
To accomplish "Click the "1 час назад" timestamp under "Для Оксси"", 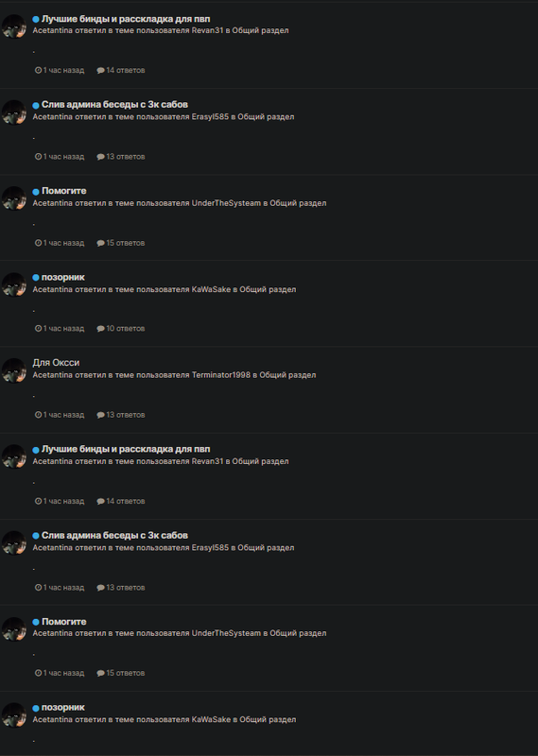I will pyautogui.click(x=63, y=415).
